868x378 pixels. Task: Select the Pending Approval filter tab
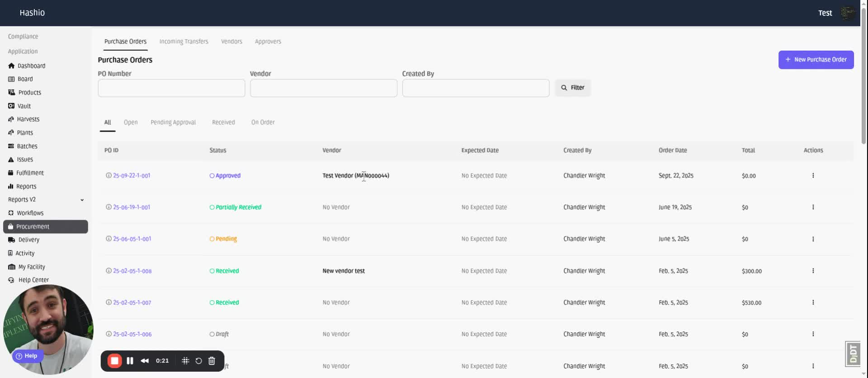click(173, 123)
